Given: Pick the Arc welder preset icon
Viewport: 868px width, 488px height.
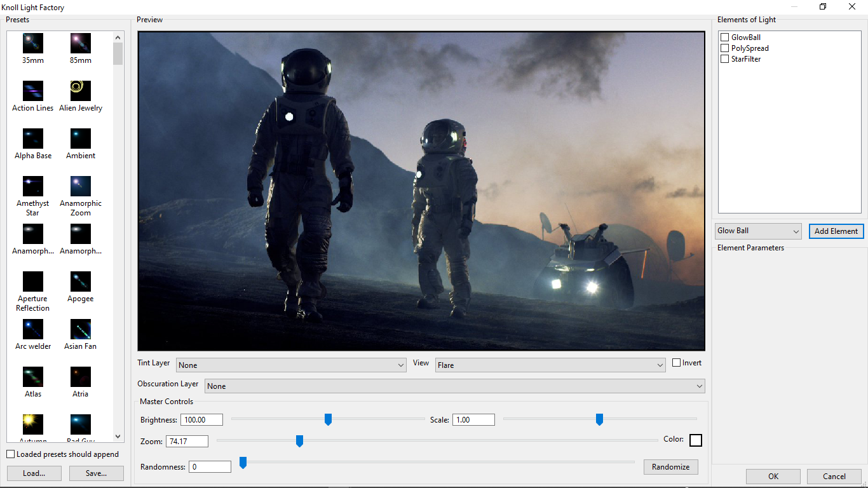Looking at the screenshot, I should 33,329.
